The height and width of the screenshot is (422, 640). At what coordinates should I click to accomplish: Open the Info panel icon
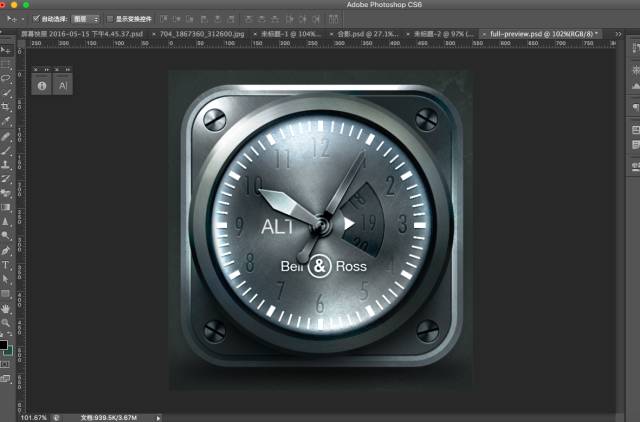click(x=42, y=85)
